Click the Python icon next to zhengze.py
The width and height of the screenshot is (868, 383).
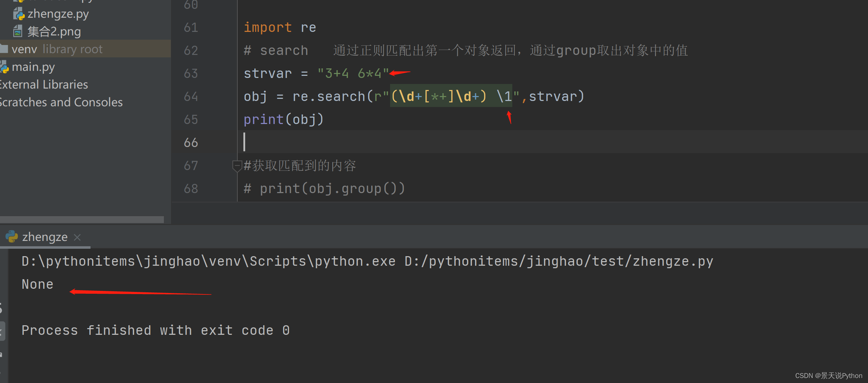pos(19,14)
